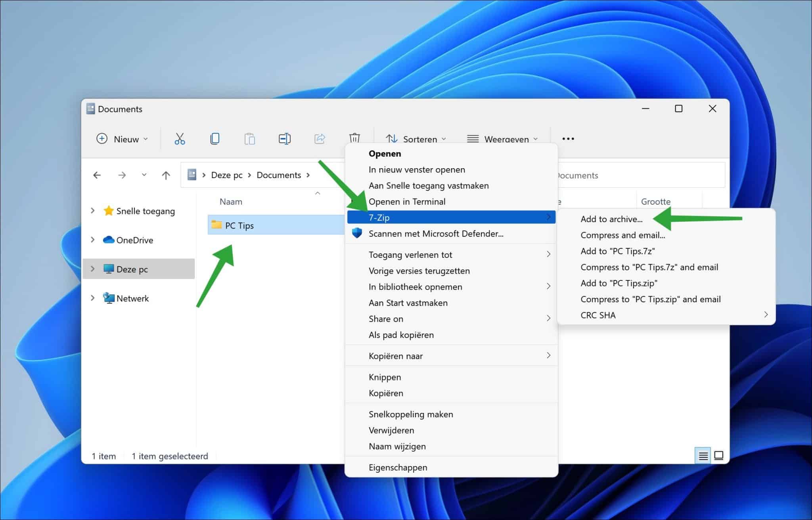The image size is (812, 520).
Task: Click the Paste icon in the toolbar
Action: (249, 138)
